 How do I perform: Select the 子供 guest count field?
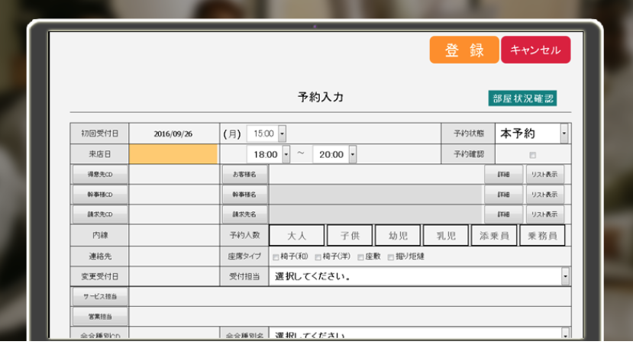(x=350, y=236)
